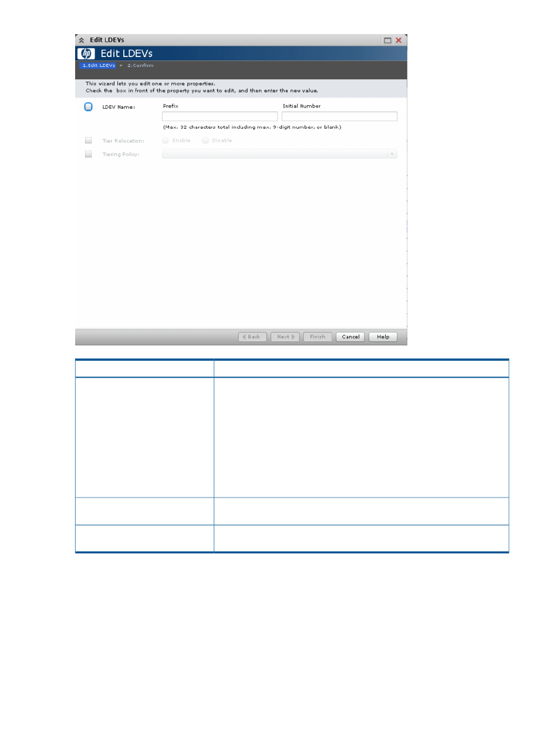
Task: Maximize the Edit LDEVs dialog window
Action: pyautogui.click(x=387, y=41)
